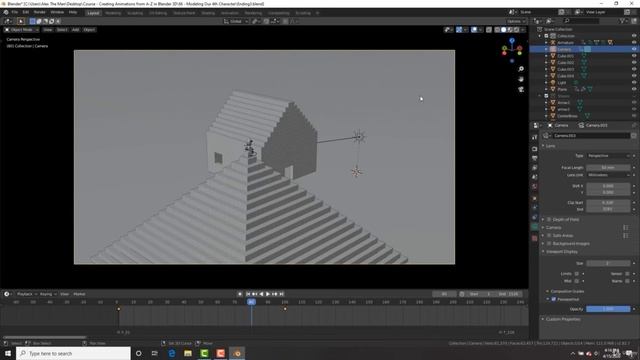
Task: Open the Object Constraints properties tab icon
Action: (535, 217)
